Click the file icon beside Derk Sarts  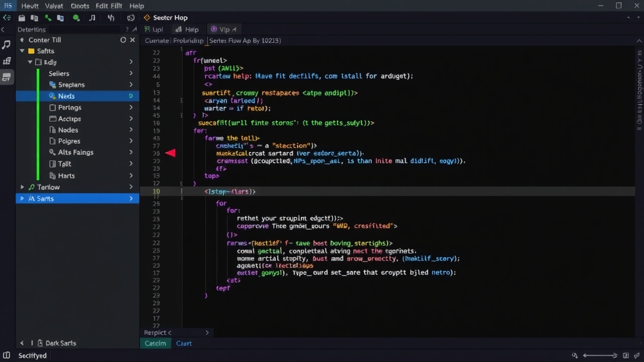(40, 343)
